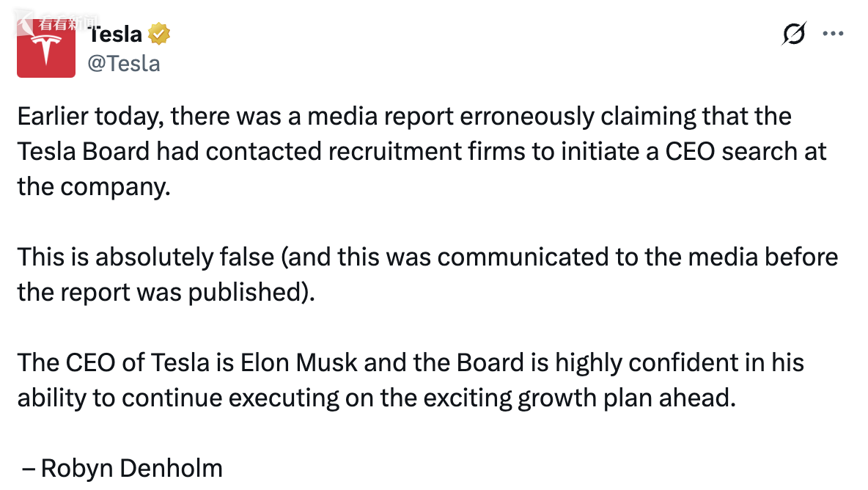The width and height of the screenshot is (868, 490).
Task: Click the line starting 'ability to continue executing'
Action: coord(376,398)
